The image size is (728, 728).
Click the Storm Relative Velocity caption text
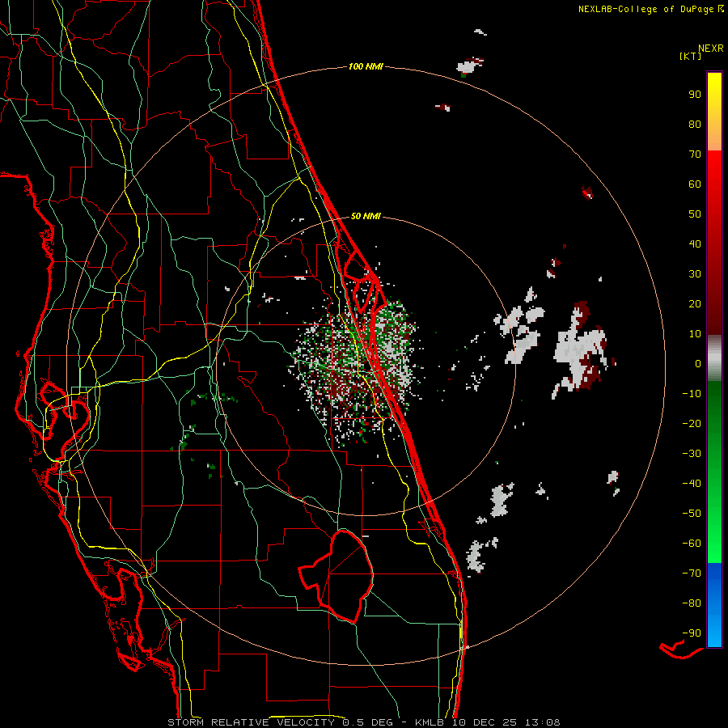click(363, 722)
